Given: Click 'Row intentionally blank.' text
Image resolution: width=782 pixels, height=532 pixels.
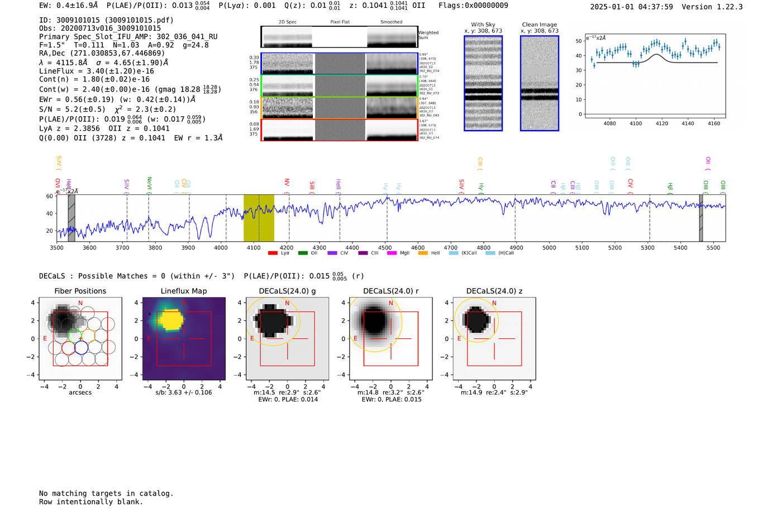Looking at the screenshot, I should click(91, 502).
